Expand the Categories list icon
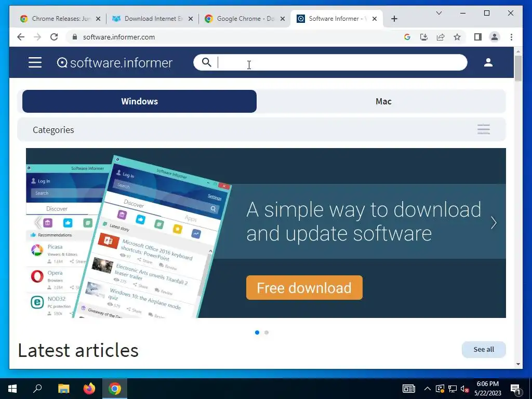Screen dimensions: 532x399 484,129
